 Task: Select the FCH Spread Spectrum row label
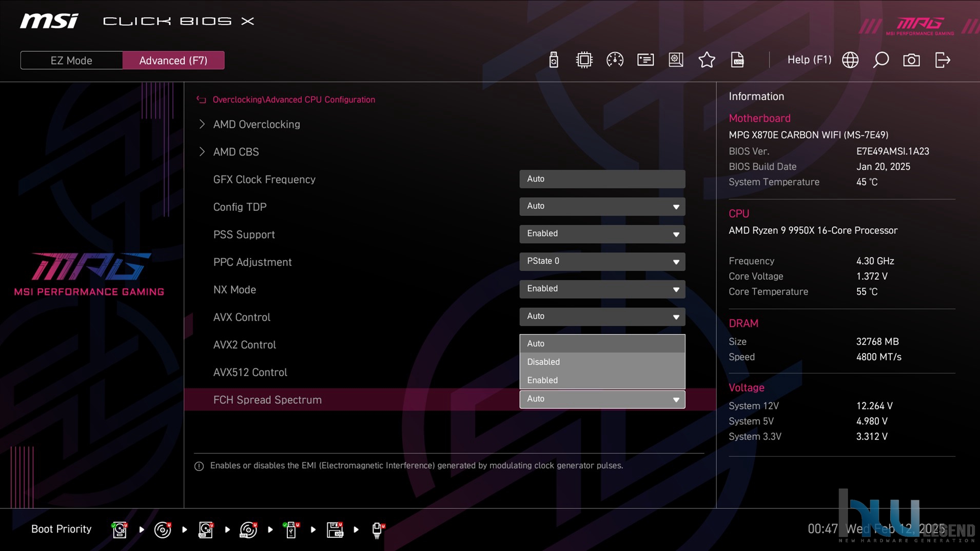(x=267, y=400)
